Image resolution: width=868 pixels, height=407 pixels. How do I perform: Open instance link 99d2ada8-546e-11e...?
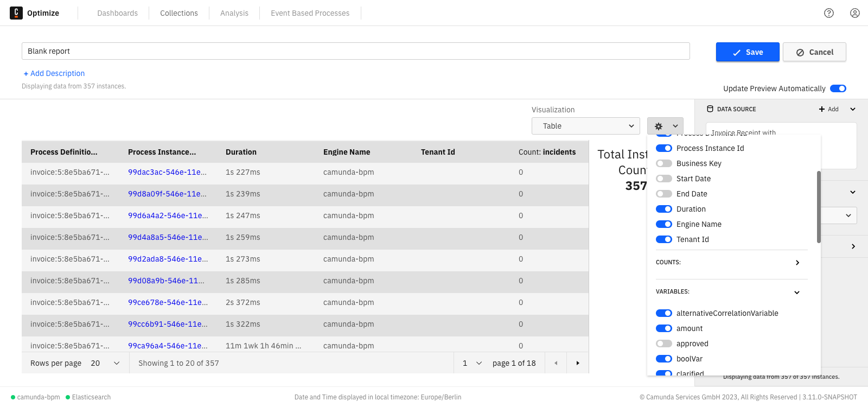coord(168,259)
